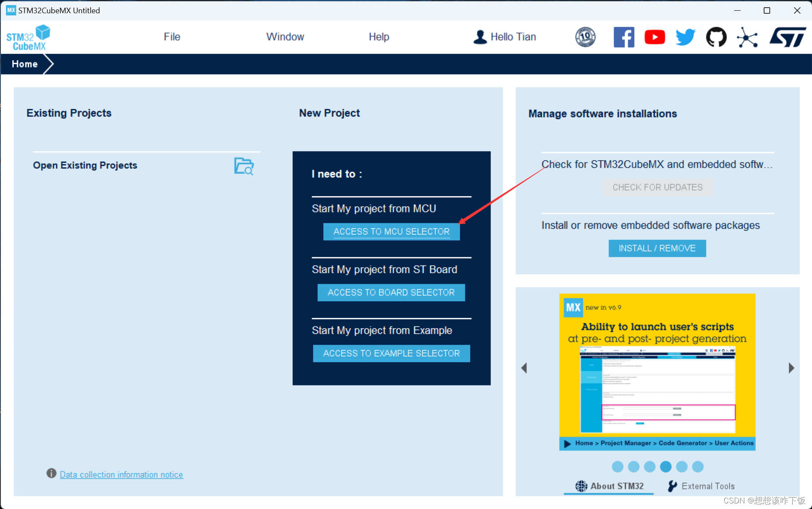Switch to the External Tools tab

point(701,486)
